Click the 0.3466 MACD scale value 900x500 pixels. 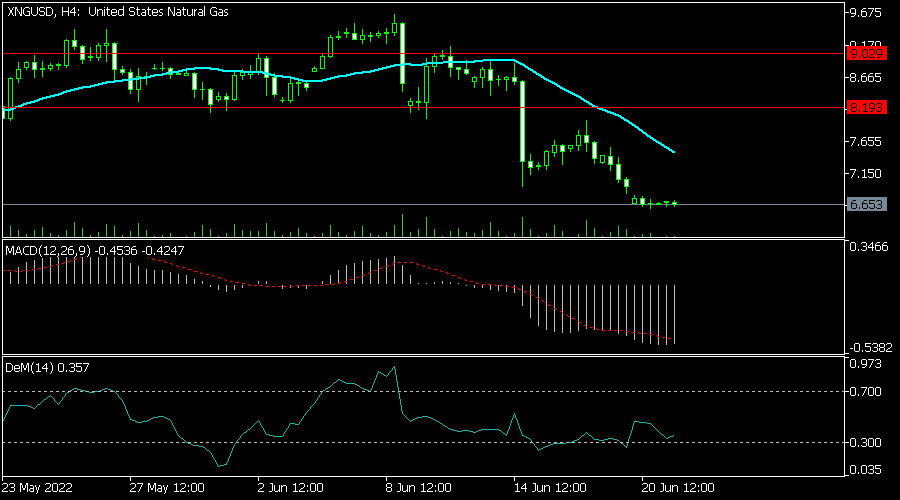tap(868, 247)
